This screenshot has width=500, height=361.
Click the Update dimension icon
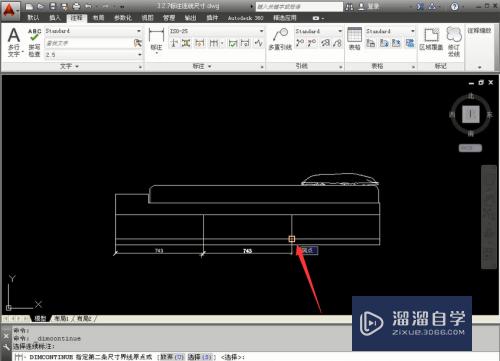(x=245, y=43)
